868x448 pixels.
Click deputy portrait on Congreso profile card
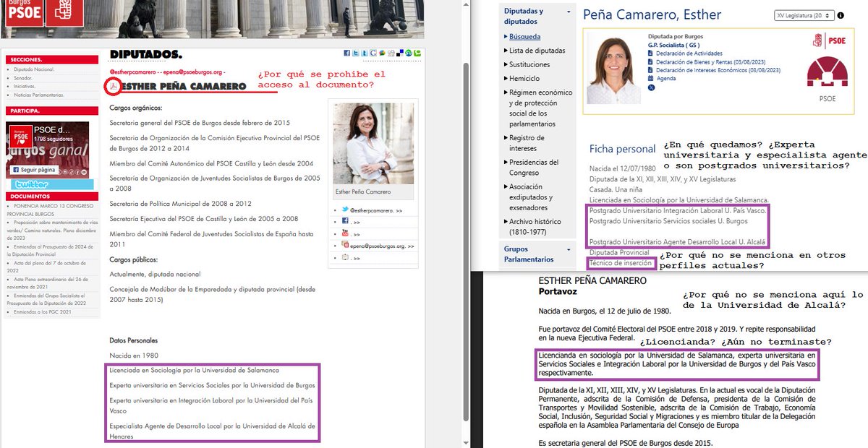click(613, 66)
